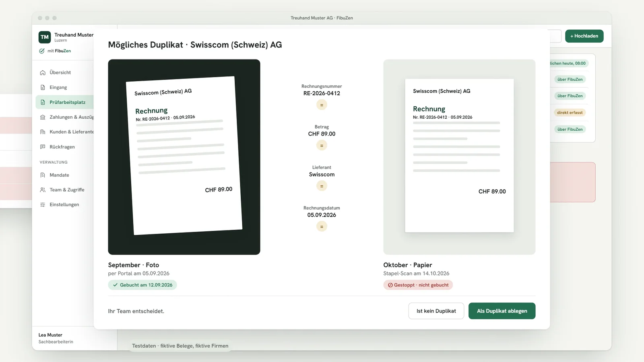Image resolution: width=644 pixels, height=362 pixels.
Task: Click the '05.09.2026' value under Rechnungsdatum
Action: 322,215
